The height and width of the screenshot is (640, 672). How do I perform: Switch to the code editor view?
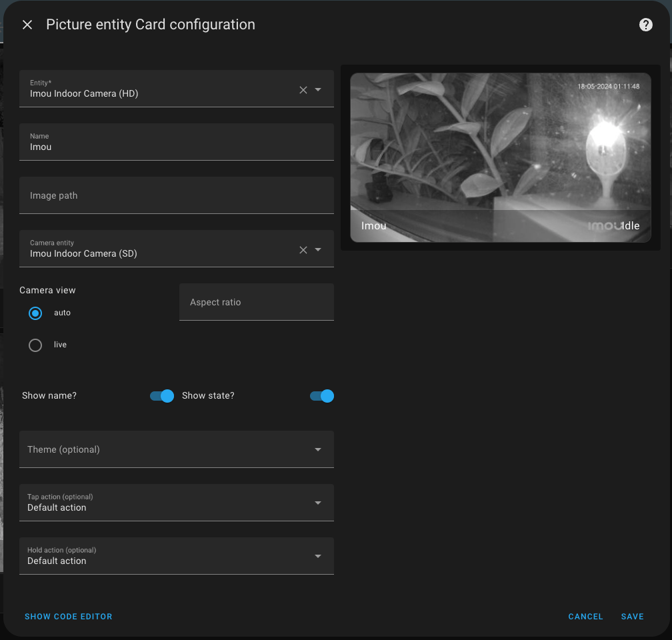click(68, 616)
